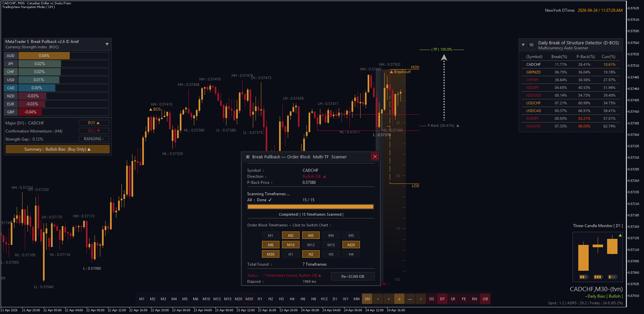
Task: Click the orange scan progress bar
Action: click(311, 207)
